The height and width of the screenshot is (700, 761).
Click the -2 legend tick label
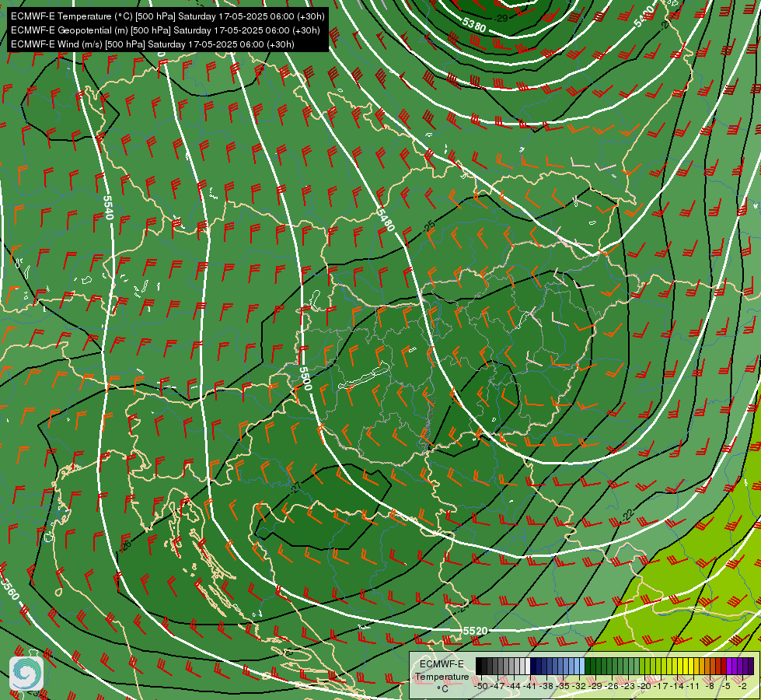click(x=742, y=686)
